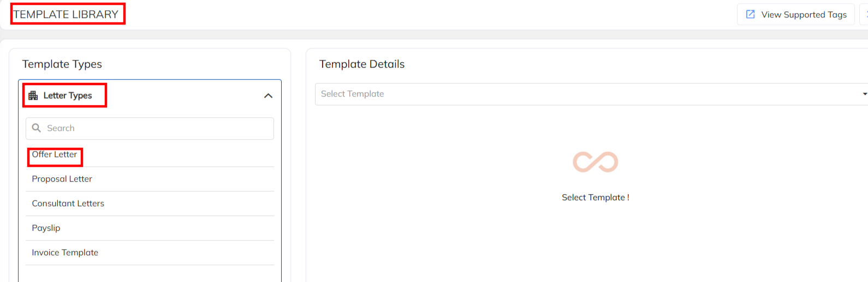Click the TEMPLATE LIBRARY page title
The width and height of the screenshot is (868, 282).
[66, 14]
